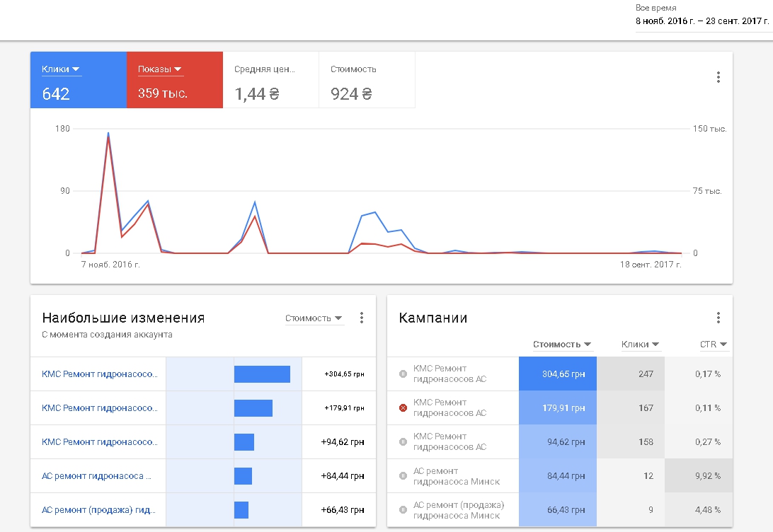Click the highest peak on the chart

click(108, 134)
